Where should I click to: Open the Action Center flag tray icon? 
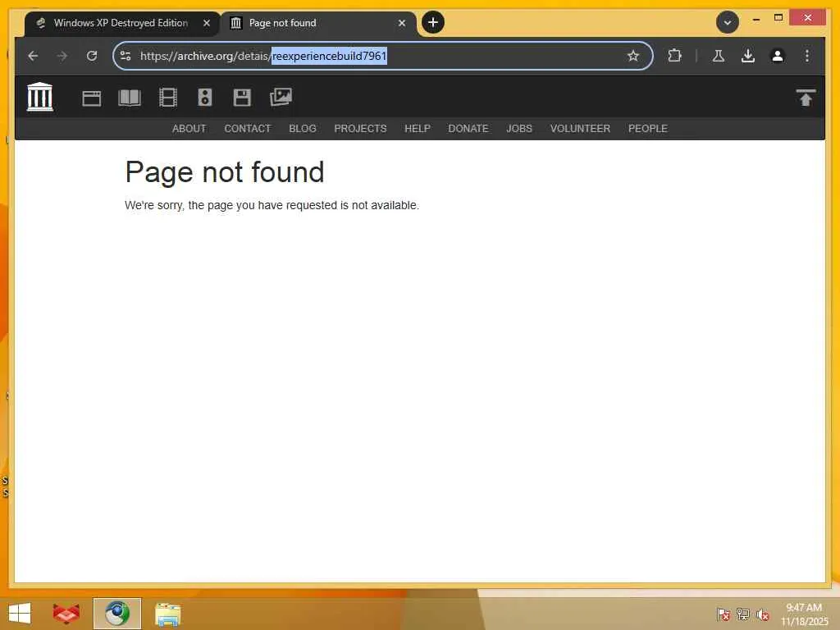pyautogui.click(x=724, y=614)
